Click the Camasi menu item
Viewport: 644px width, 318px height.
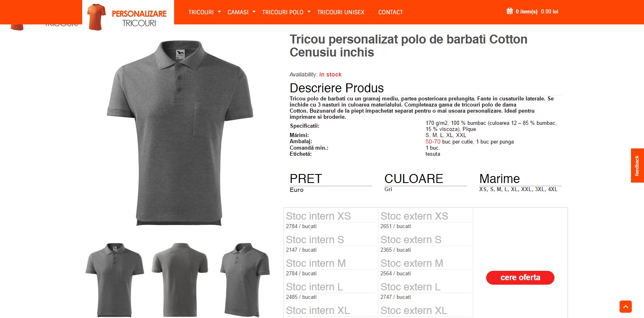[238, 12]
